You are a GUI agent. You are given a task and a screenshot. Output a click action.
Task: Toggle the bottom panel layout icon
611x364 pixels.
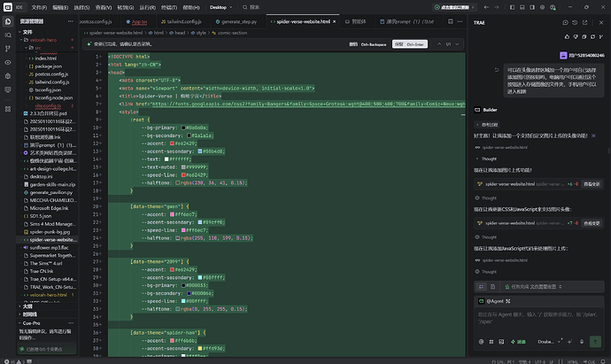[522, 7]
